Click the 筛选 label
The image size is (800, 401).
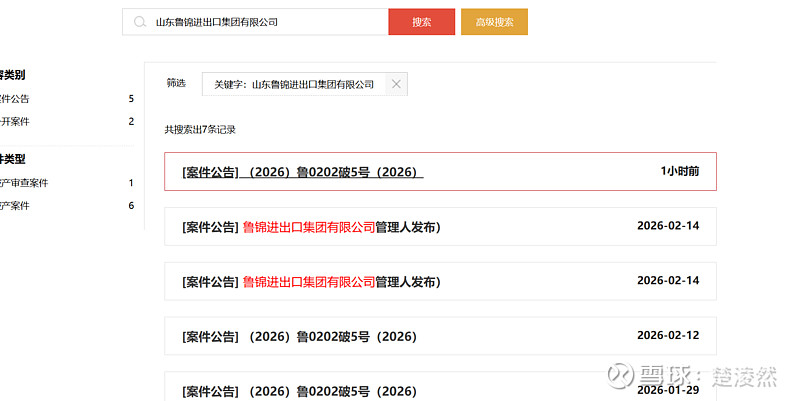[176, 83]
